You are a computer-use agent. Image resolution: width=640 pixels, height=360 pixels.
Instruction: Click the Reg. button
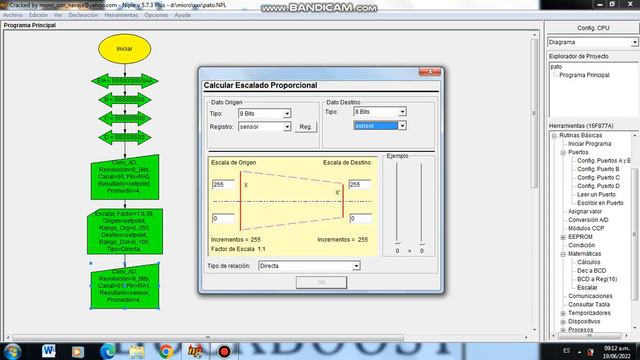[x=305, y=127]
